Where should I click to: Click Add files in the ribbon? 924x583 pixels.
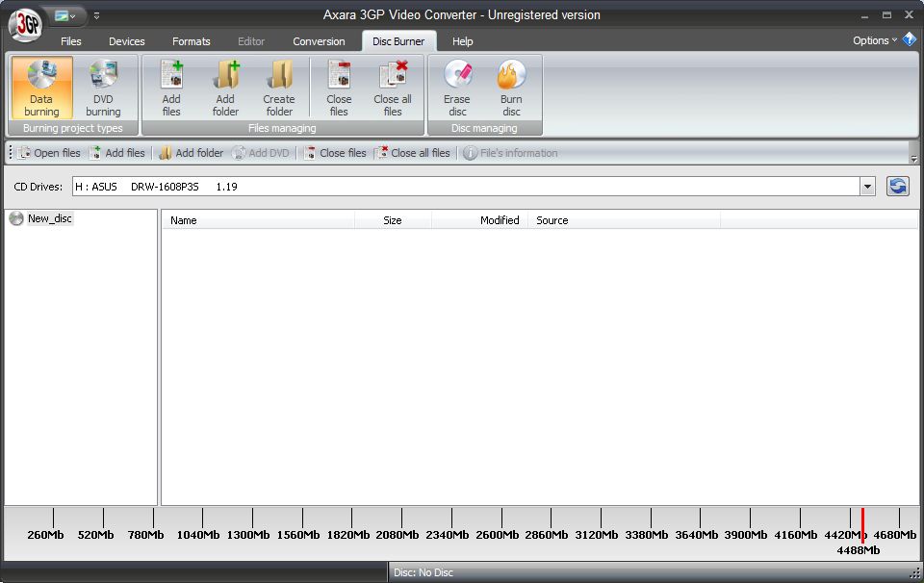click(170, 87)
